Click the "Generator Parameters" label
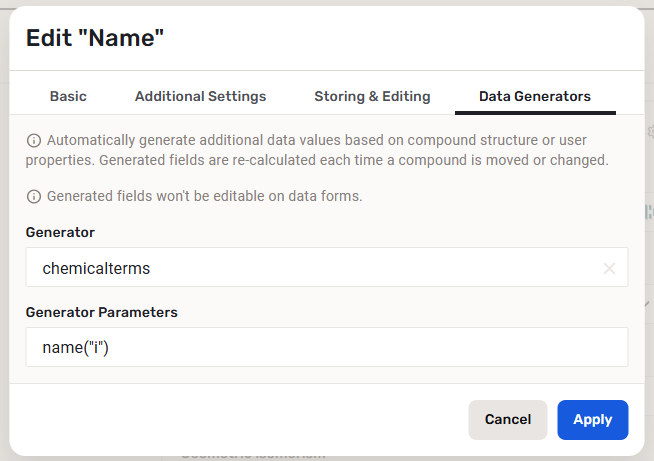This screenshot has width=654, height=461. click(101, 312)
